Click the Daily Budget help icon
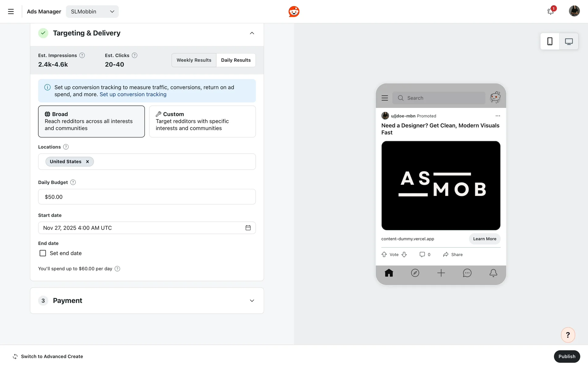The height and width of the screenshot is (368, 588). pyautogui.click(x=73, y=182)
